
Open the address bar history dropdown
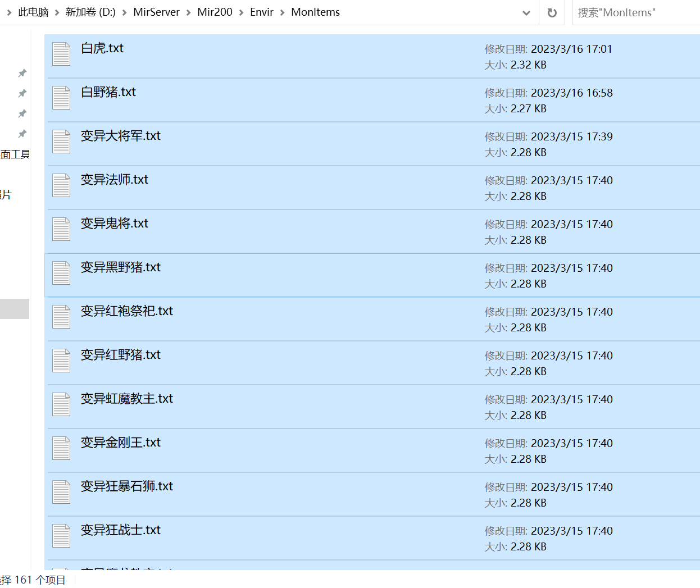(526, 12)
